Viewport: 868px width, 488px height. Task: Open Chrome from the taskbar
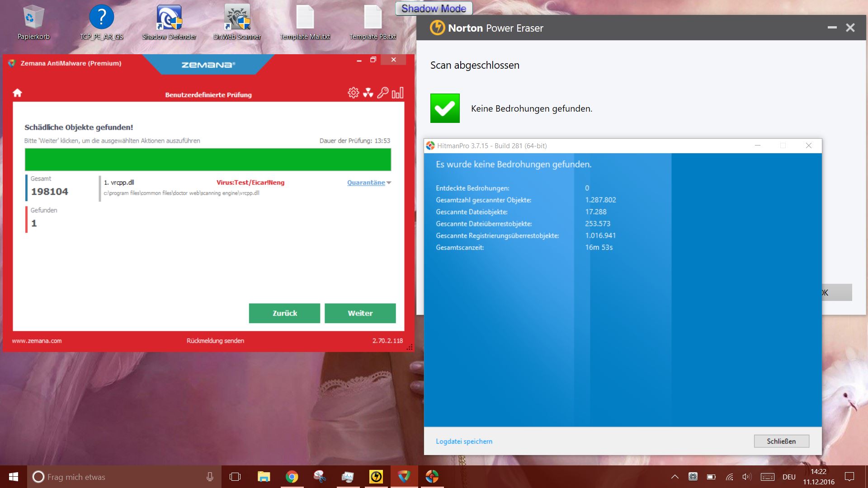coord(292,477)
